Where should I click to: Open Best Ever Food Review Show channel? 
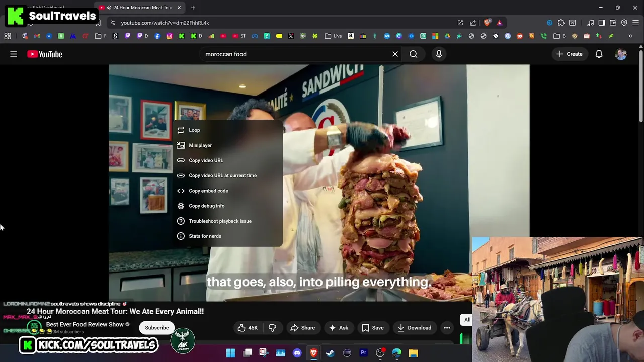[85, 324]
